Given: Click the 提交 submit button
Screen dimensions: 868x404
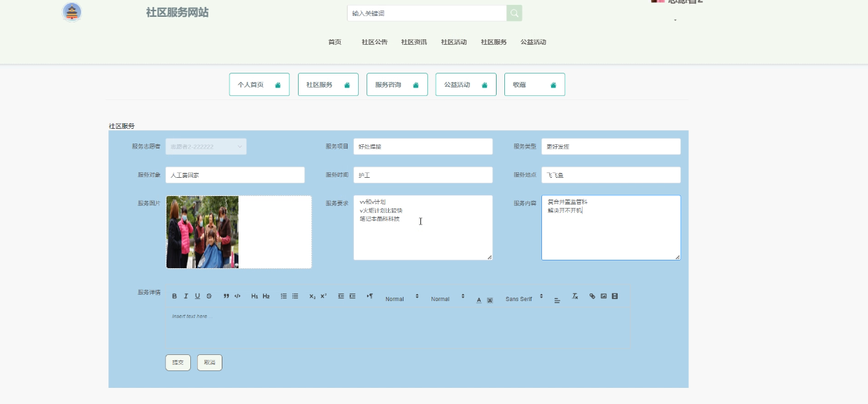Looking at the screenshot, I should click(178, 363).
